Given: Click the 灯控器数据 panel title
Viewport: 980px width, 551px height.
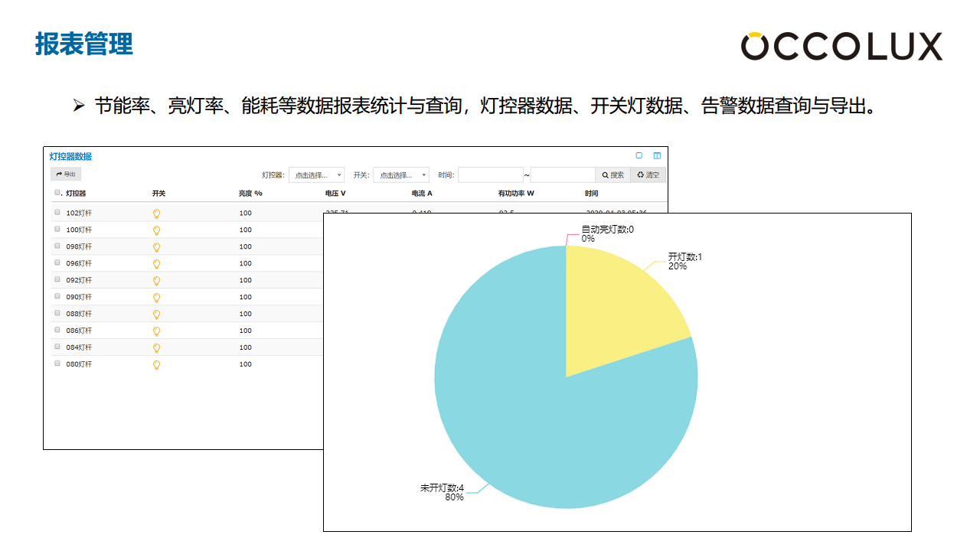Looking at the screenshot, I should coord(70,156).
